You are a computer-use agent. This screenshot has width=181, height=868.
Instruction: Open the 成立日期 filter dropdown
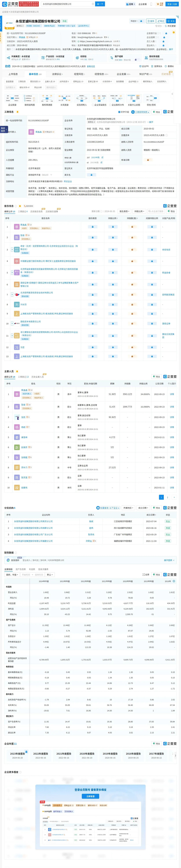pyautogui.click(x=143, y=508)
